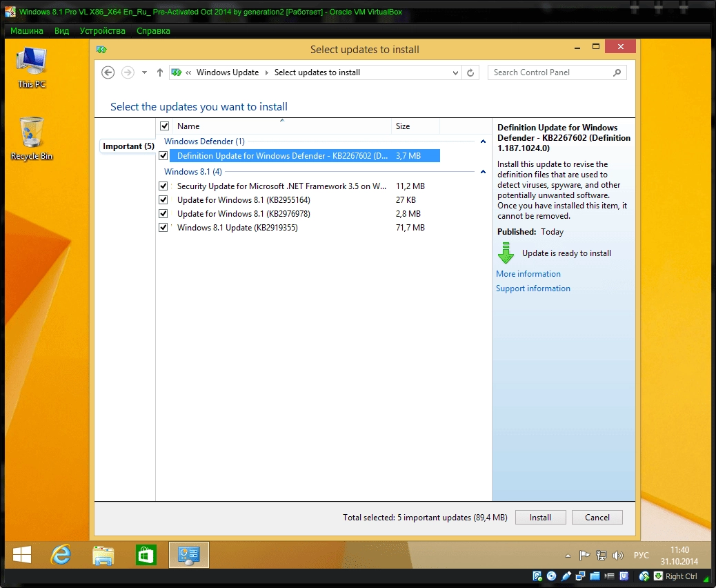Select row Update for Windows 8.1 (KB2955164)
716x588 pixels.
[x=301, y=200]
